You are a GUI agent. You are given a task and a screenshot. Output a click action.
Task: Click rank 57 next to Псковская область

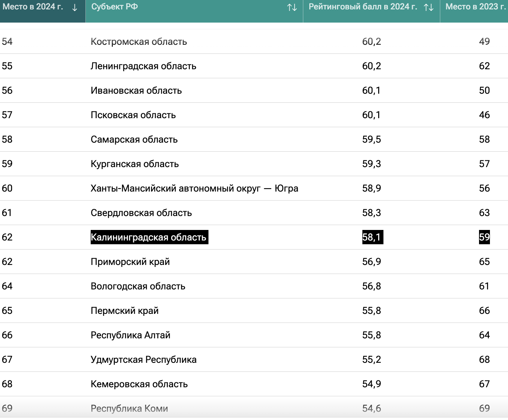coord(7,115)
